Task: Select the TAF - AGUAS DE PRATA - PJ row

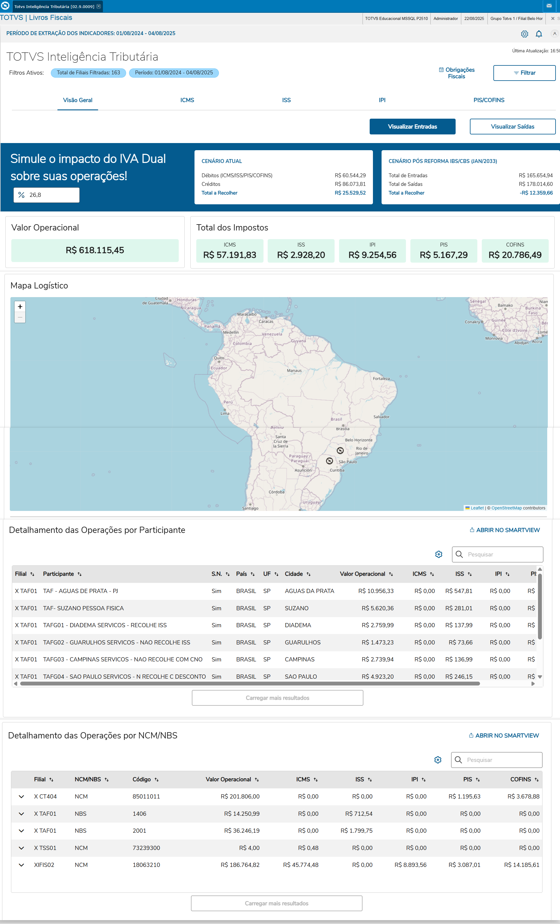Action: [274, 591]
